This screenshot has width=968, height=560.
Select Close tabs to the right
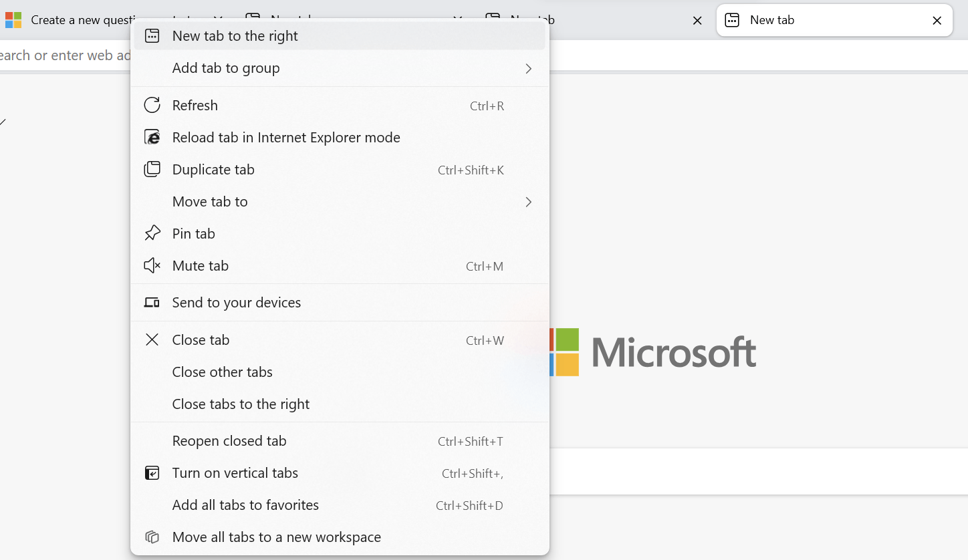241,404
